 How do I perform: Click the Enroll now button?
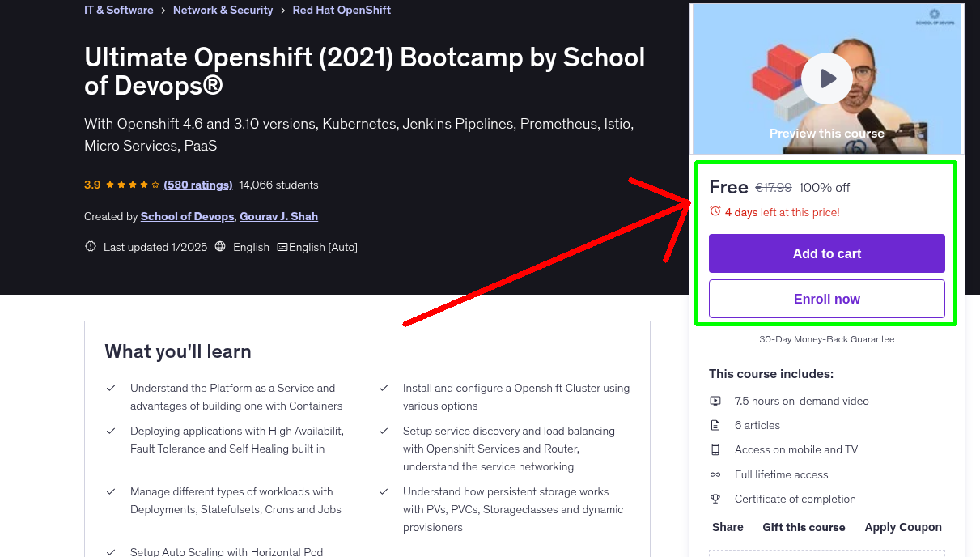(x=826, y=299)
